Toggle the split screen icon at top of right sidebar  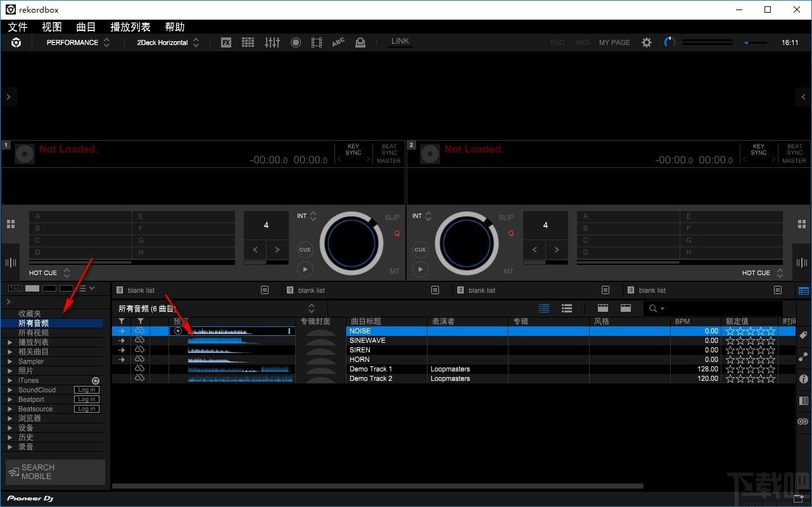point(804,291)
